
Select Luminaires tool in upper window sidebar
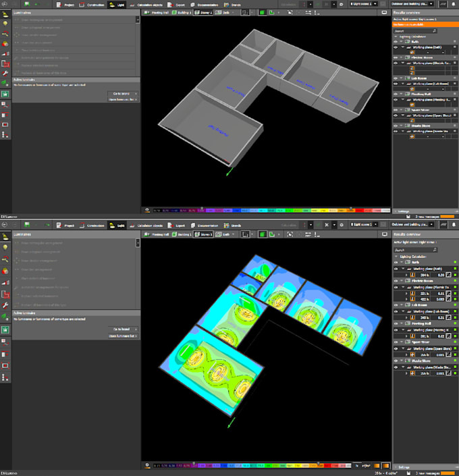coord(5,14)
